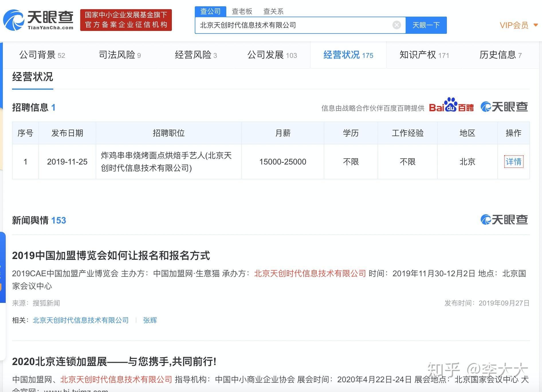The image size is (542, 392).
Task: Open the 2019中国加盟博览会 news headline
Action: [x=111, y=255]
